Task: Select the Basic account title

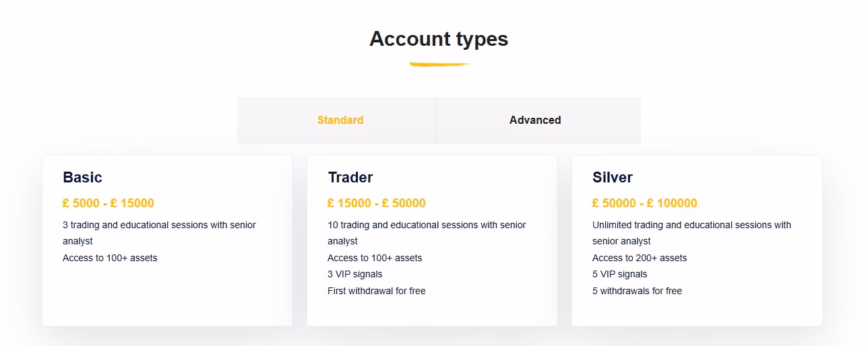Action: point(82,178)
